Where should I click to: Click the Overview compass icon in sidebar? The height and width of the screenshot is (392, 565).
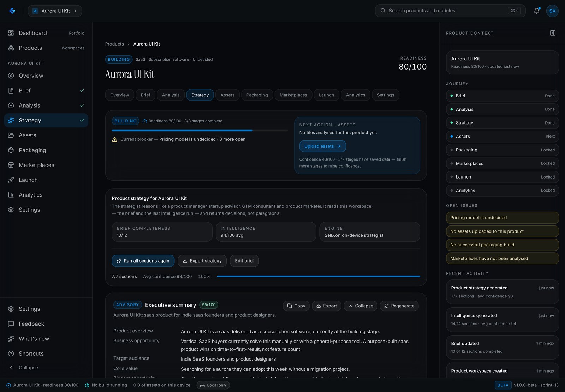point(11,76)
